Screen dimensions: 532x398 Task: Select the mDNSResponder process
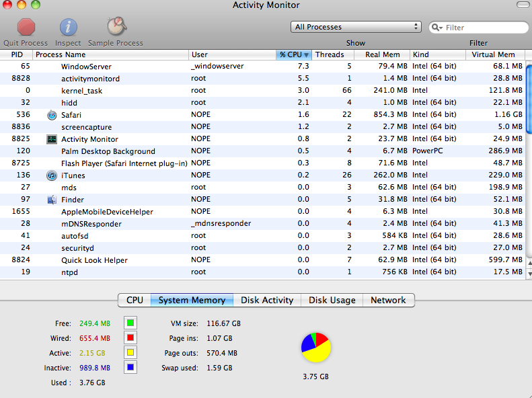pos(263,224)
